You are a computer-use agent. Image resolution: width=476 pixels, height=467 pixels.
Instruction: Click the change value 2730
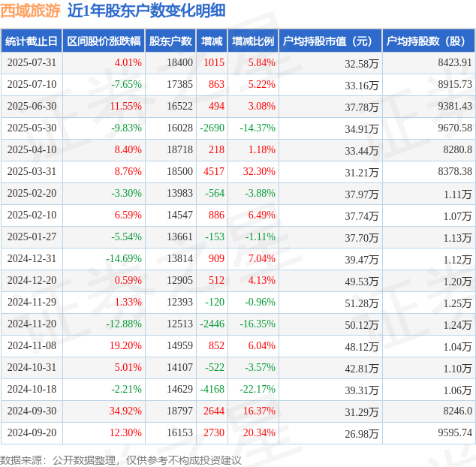pos(214,432)
